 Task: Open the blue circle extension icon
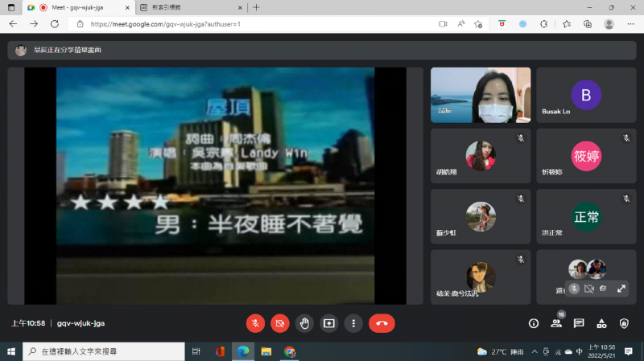coord(522,24)
